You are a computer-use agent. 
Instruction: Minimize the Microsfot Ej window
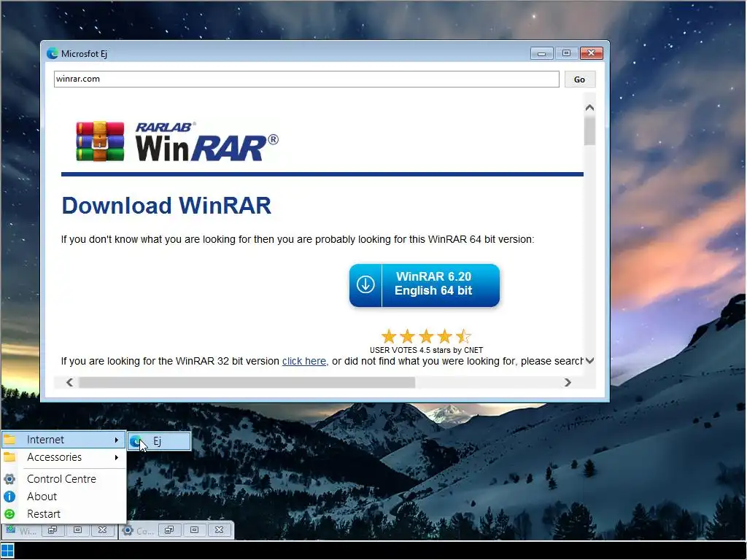[x=542, y=53]
